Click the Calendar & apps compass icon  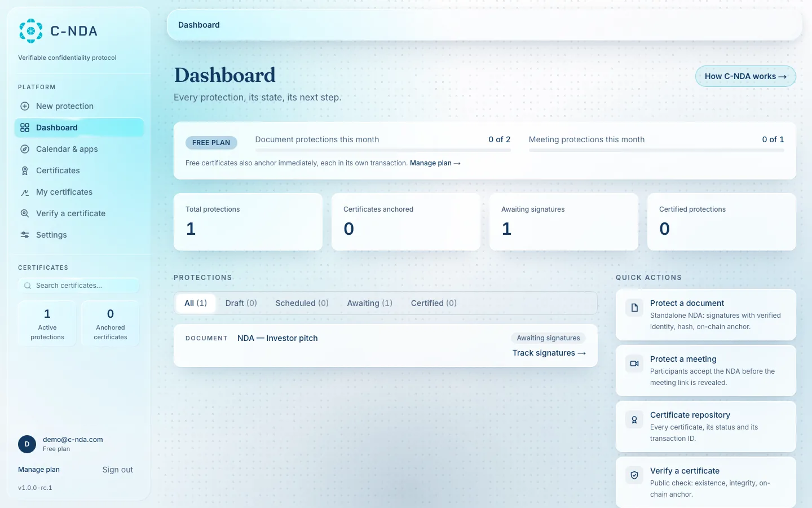pos(25,149)
